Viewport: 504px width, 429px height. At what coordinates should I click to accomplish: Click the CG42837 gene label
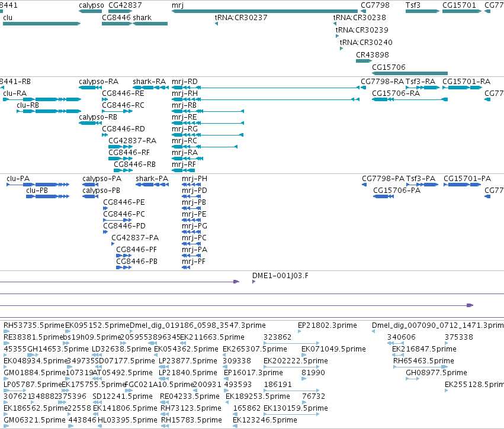125,5
